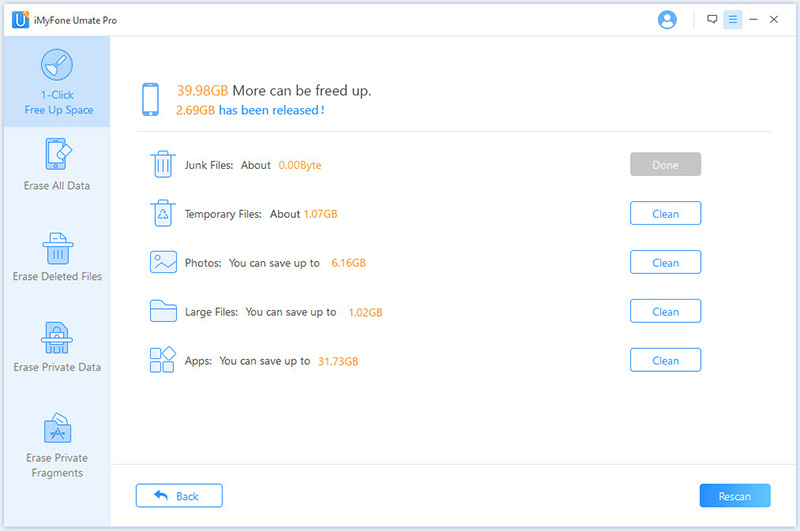Switch to the Erase Private Fragments tab label
This screenshot has height=531, width=800.
click(57, 465)
